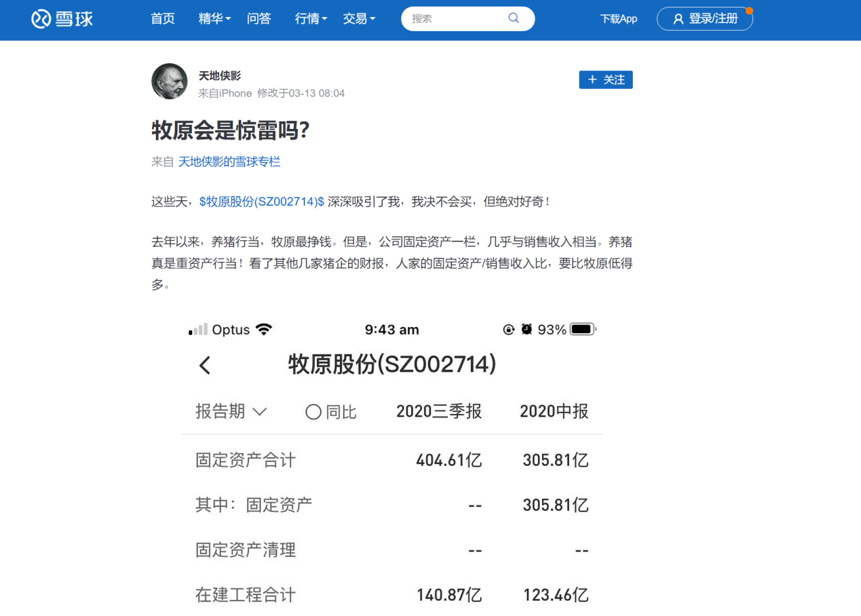
Task: Select the article title 牧原会是惊雷吗?
Action: [x=231, y=130]
